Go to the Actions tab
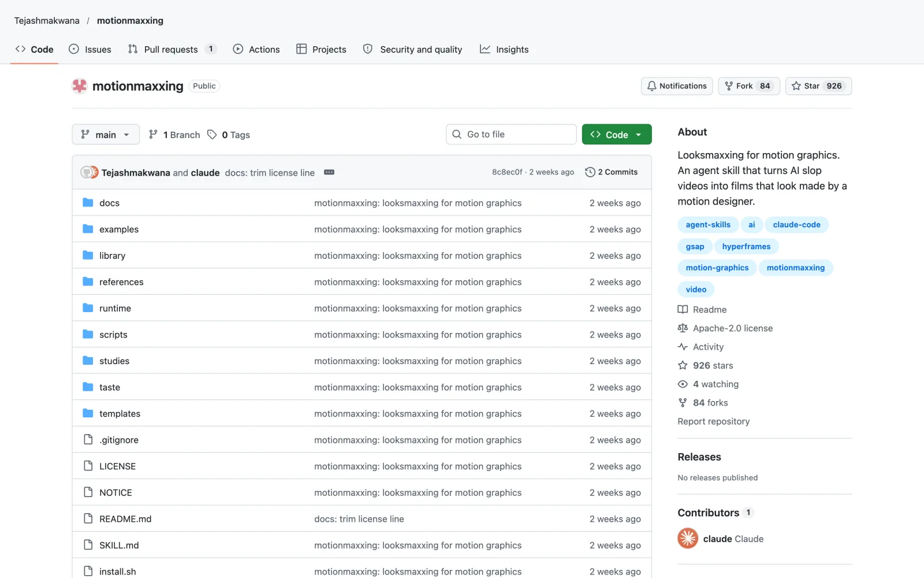Viewport: 924px width, 578px height. 256,49
